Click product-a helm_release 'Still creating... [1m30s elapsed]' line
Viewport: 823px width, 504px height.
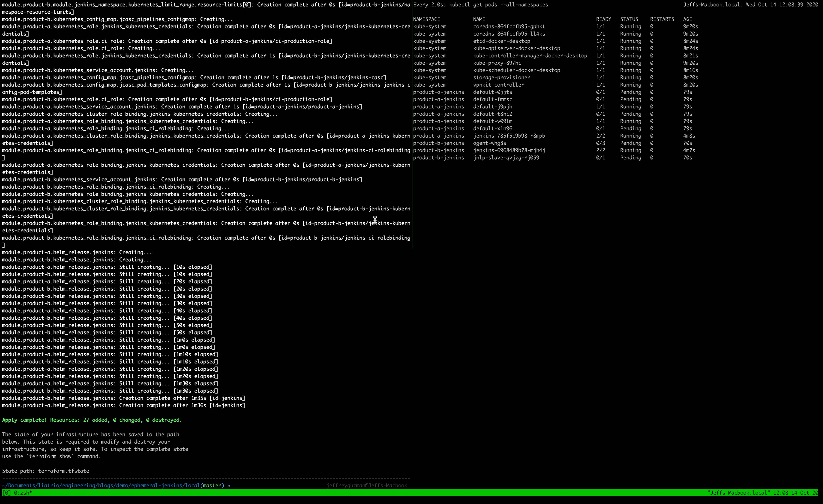[x=110, y=383]
